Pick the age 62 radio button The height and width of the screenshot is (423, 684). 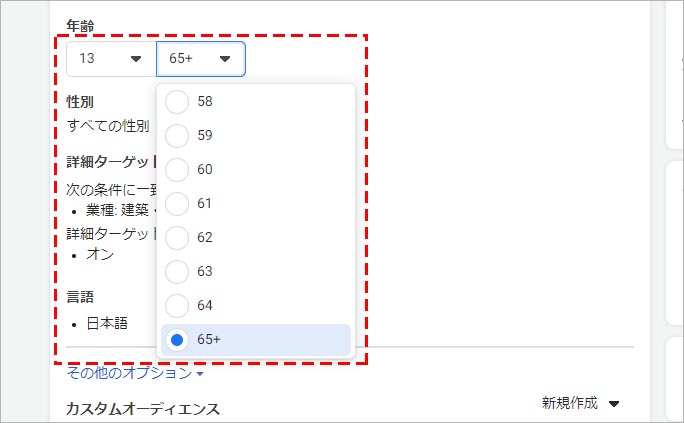tap(177, 238)
